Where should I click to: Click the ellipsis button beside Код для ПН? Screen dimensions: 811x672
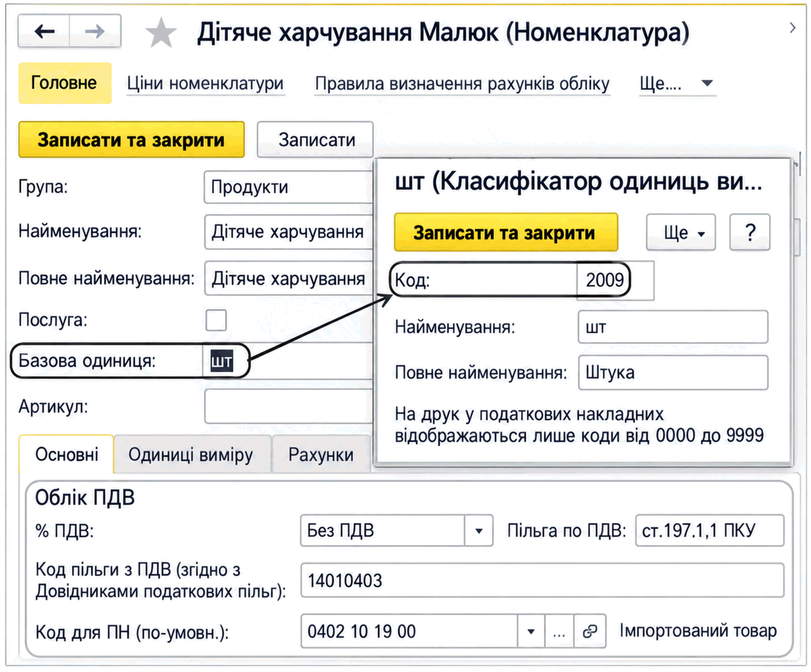coord(559,631)
